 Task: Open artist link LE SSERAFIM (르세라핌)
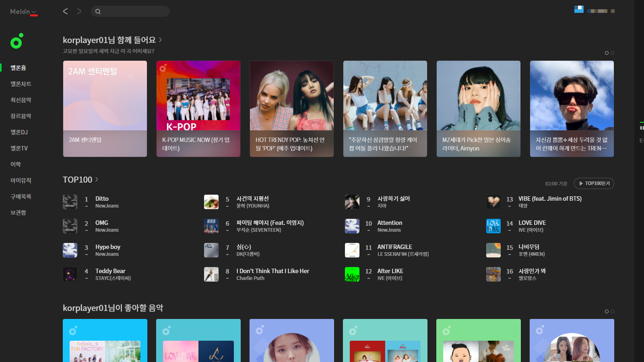[403, 254]
